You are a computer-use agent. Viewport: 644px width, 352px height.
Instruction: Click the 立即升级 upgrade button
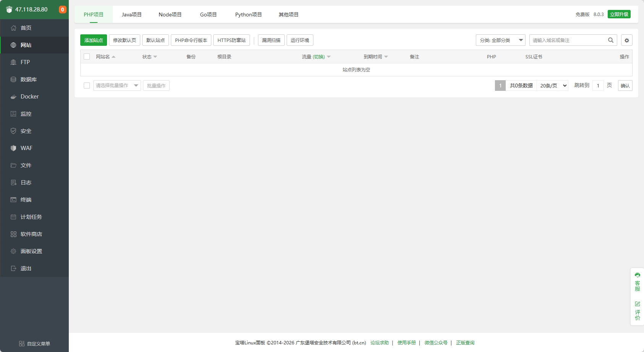click(619, 14)
